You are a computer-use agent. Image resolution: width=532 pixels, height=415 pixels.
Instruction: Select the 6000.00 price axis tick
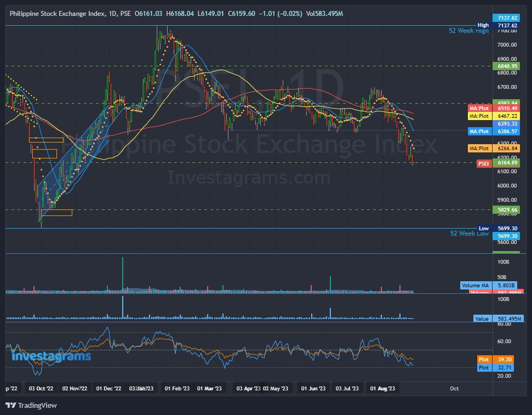coord(507,185)
